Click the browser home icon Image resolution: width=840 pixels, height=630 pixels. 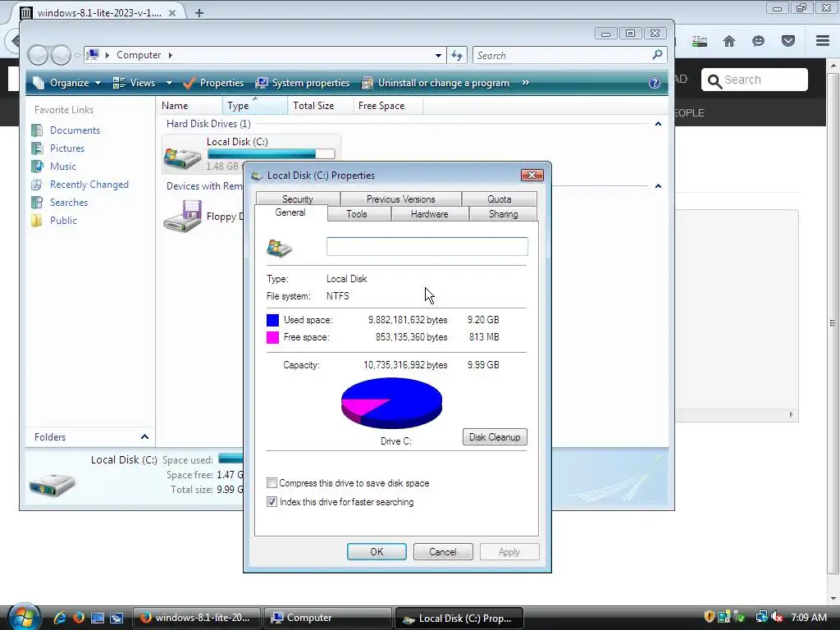729,41
